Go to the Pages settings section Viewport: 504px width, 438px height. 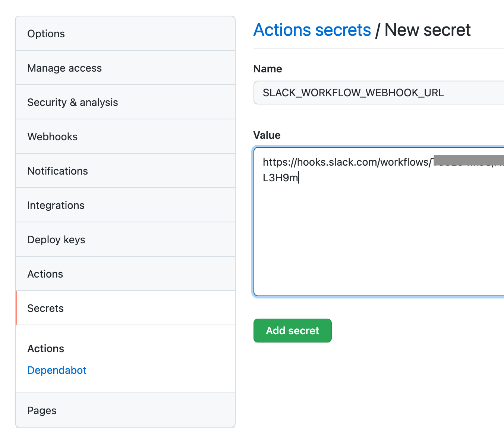pyautogui.click(x=42, y=410)
